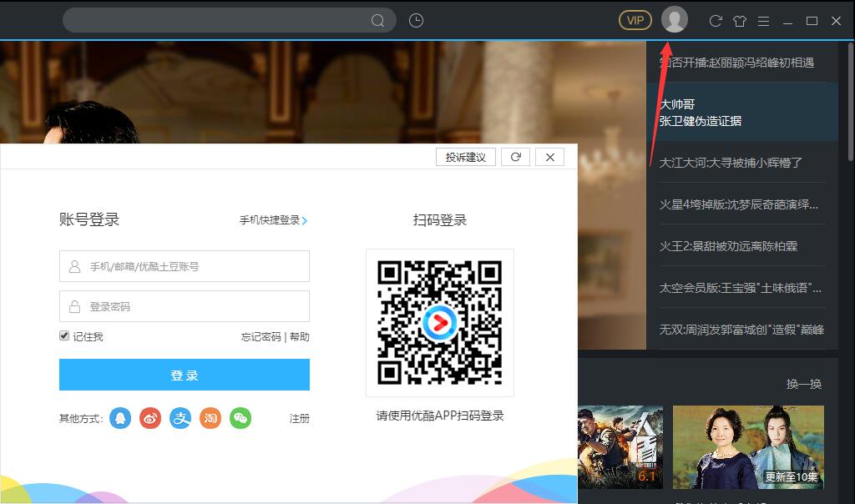Open the 注册 registration link
The image size is (855, 504).
pyautogui.click(x=299, y=418)
